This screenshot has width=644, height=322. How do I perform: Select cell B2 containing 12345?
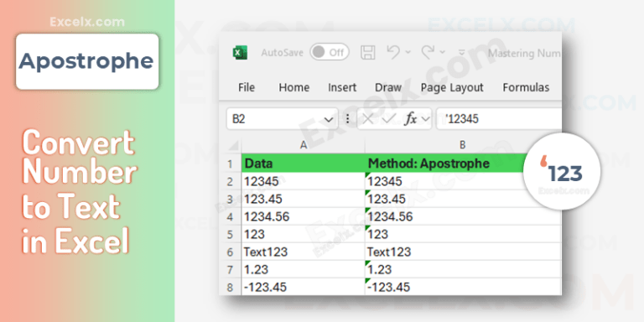(x=463, y=181)
